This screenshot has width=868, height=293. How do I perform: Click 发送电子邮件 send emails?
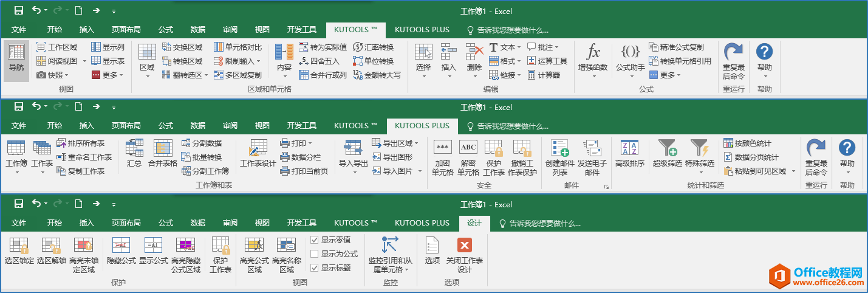pos(592,157)
